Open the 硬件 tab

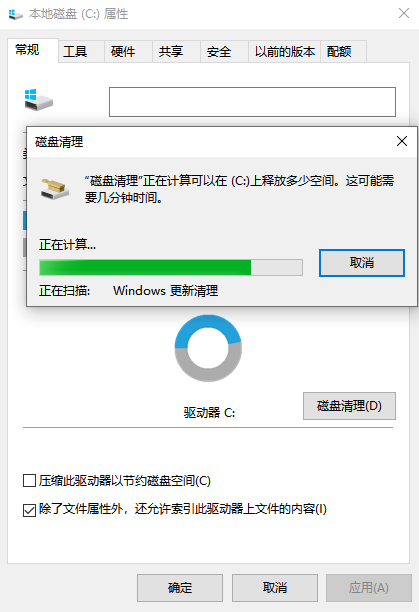tap(128, 51)
